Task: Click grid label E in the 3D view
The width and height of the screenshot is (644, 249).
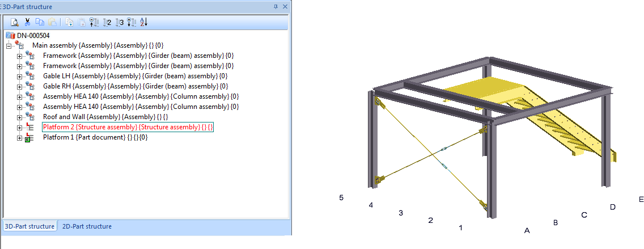Action: coord(641,199)
